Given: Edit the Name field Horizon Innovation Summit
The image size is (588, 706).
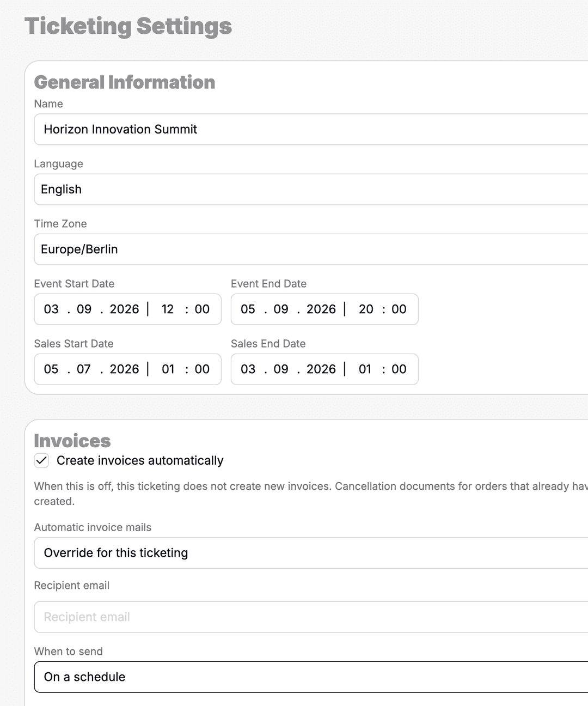Looking at the screenshot, I should point(311,129).
